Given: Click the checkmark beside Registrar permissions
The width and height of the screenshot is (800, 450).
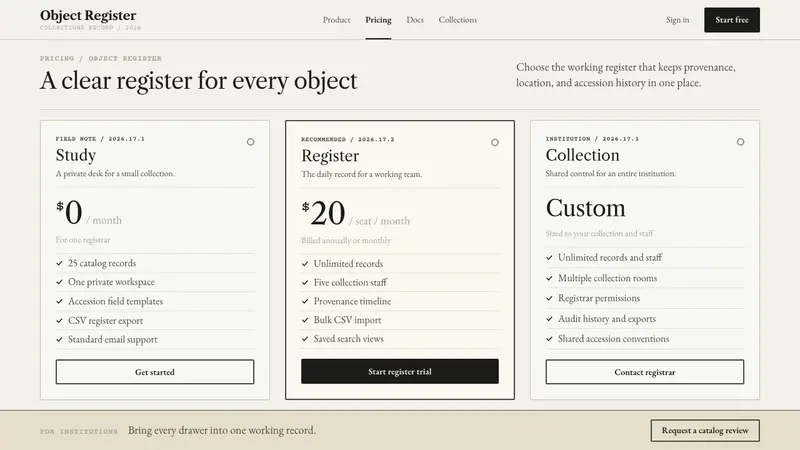Looking at the screenshot, I should point(549,298).
